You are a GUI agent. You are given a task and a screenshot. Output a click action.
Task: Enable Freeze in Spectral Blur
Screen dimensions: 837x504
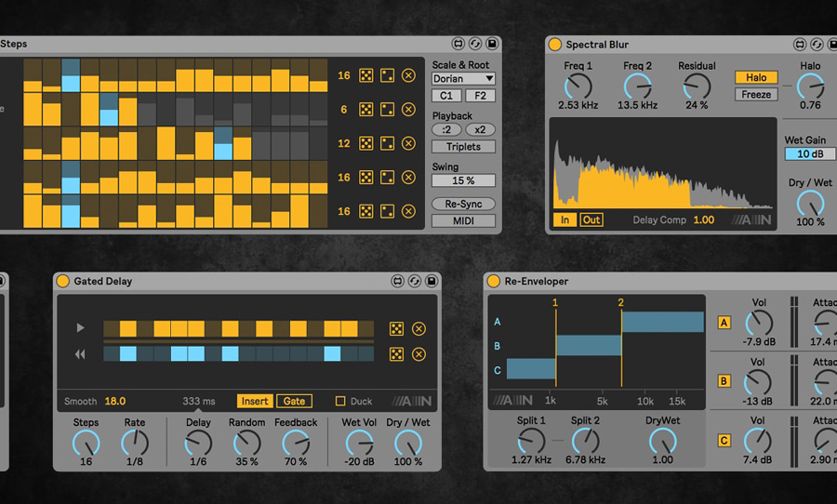756,94
